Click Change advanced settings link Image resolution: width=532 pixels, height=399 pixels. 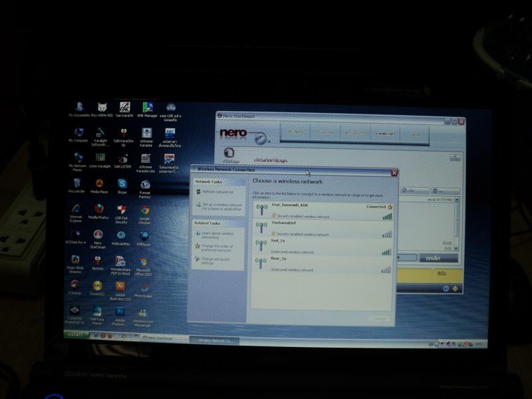[212, 261]
